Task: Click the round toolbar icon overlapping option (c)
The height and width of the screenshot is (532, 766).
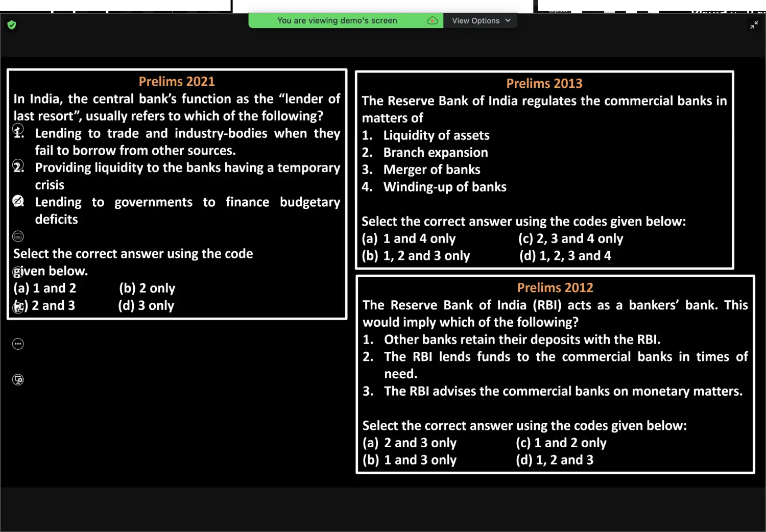Action: tap(18, 308)
